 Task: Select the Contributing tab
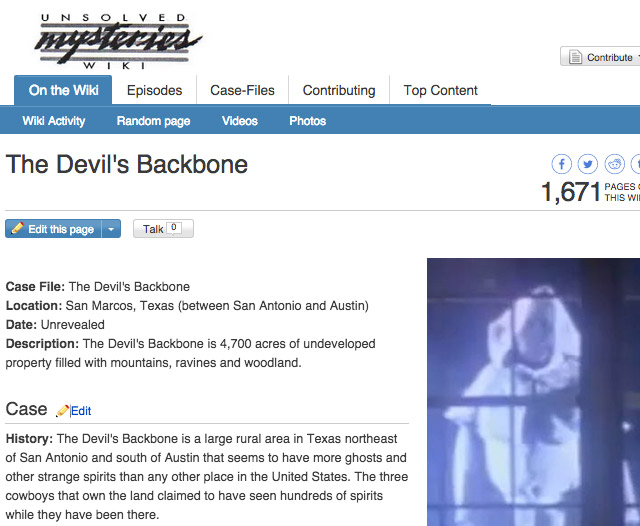[x=339, y=90]
